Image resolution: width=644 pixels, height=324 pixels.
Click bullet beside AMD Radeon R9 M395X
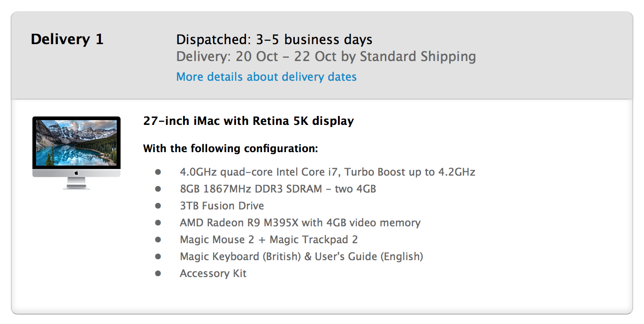point(158,223)
